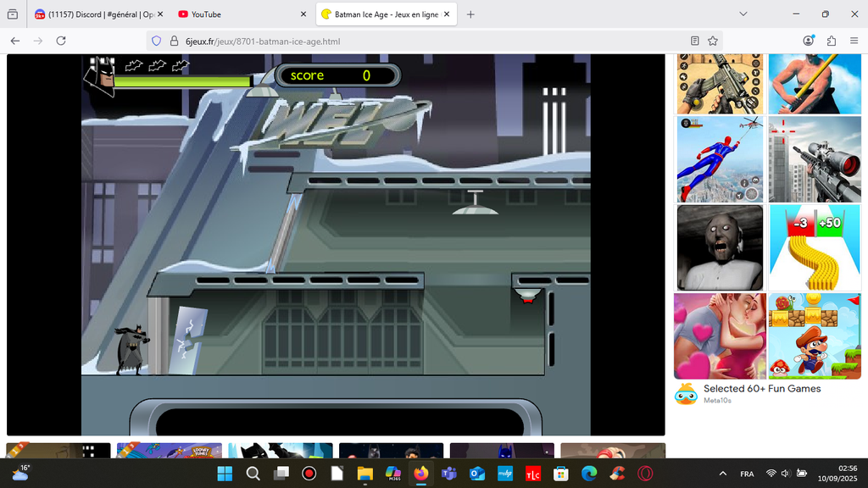Image resolution: width=868 pixels, height=488 pixels.
Task: Toggle reader view in the address bar
Action: tap(695, 41)
